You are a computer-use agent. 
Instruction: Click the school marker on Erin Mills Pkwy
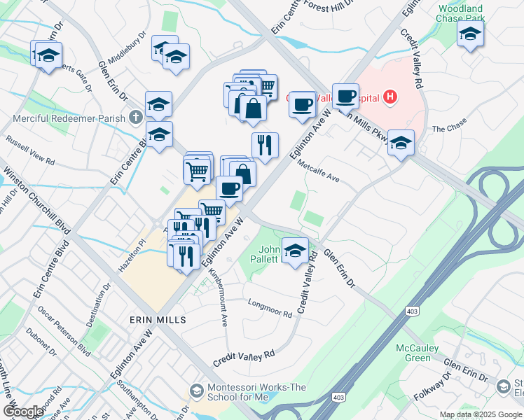click(401, 143)
